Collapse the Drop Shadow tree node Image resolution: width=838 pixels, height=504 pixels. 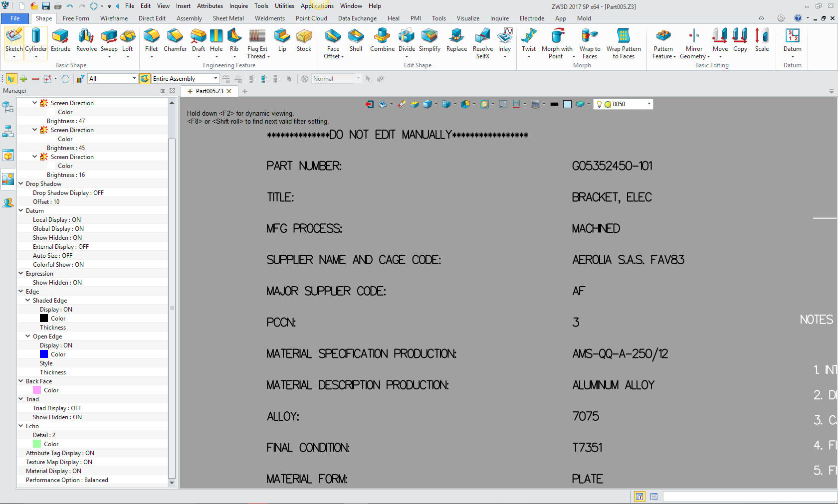[21, 183]
